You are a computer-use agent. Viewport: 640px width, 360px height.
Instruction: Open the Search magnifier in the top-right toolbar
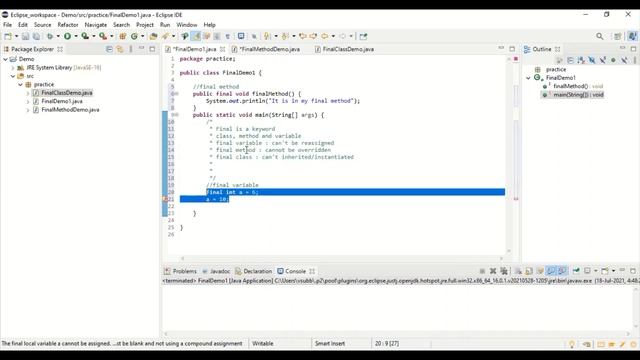click(600, 36)
